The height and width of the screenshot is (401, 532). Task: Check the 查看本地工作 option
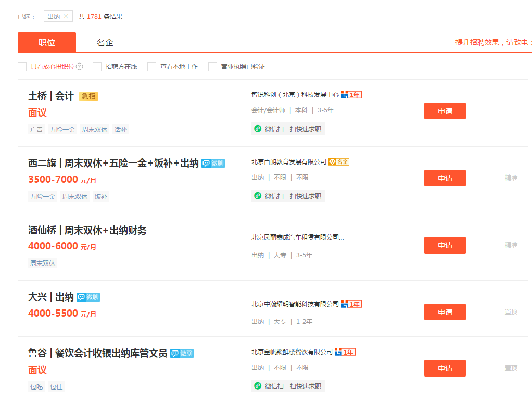pyautogui.click(x=151, y=67)
